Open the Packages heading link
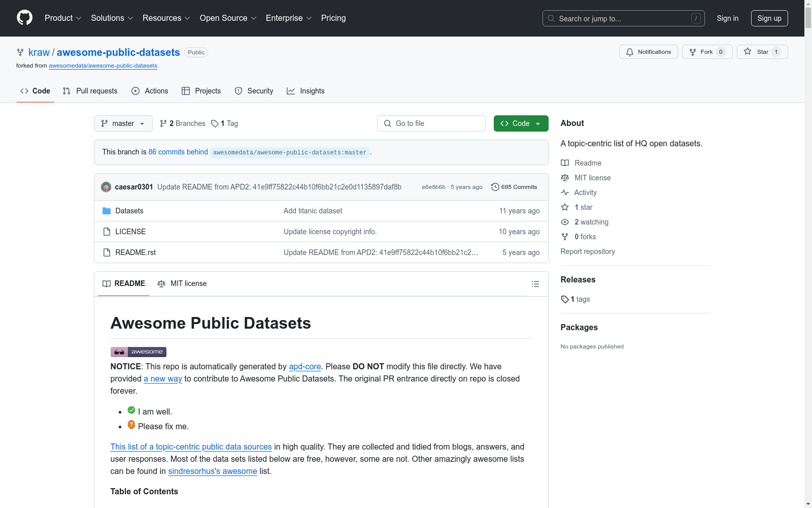 pyautogui.click(x=579, y=327)
